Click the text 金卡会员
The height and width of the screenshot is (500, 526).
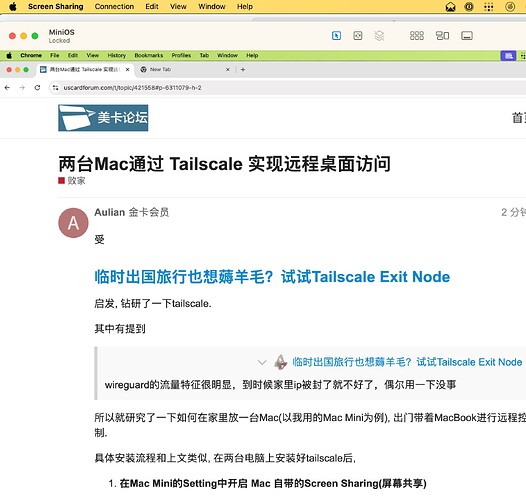[149, 212]
